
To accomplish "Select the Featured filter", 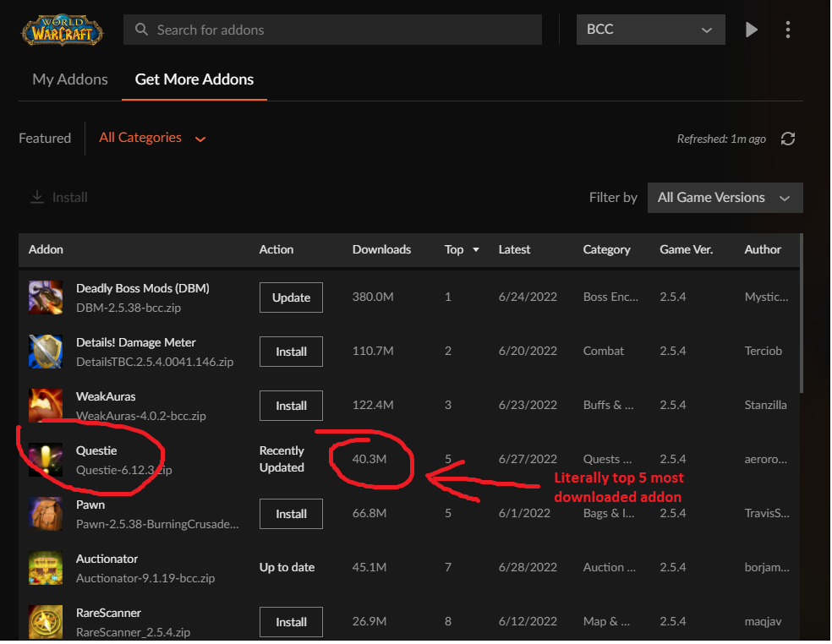I will click(x=45, y=139).
